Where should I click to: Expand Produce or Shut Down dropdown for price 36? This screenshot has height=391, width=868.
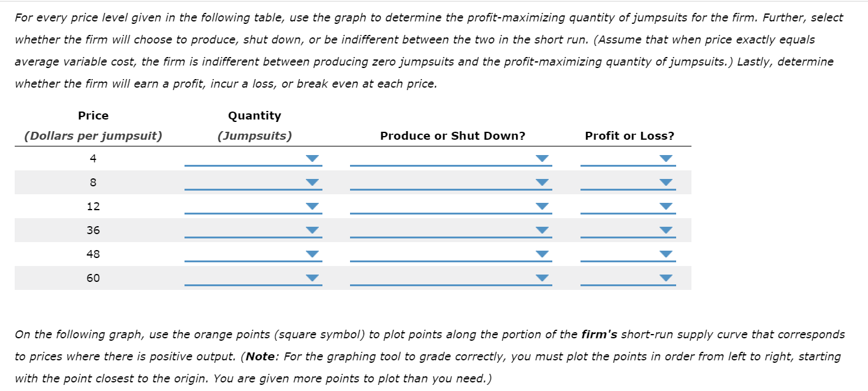click(x=542, y=229)
